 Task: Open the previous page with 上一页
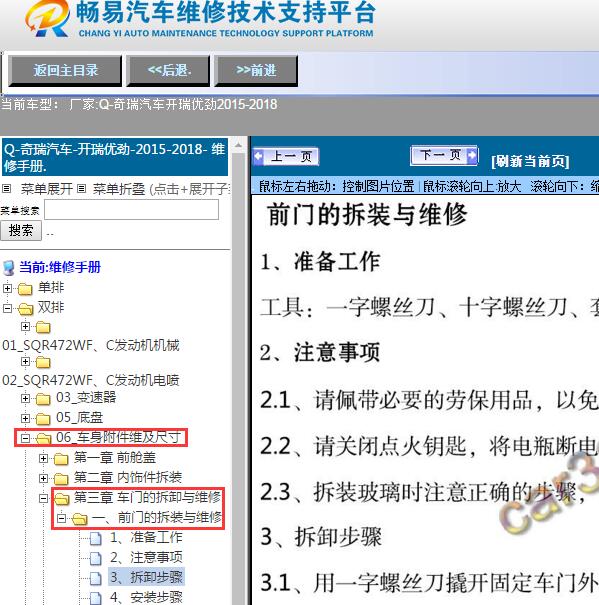point(286,156)
